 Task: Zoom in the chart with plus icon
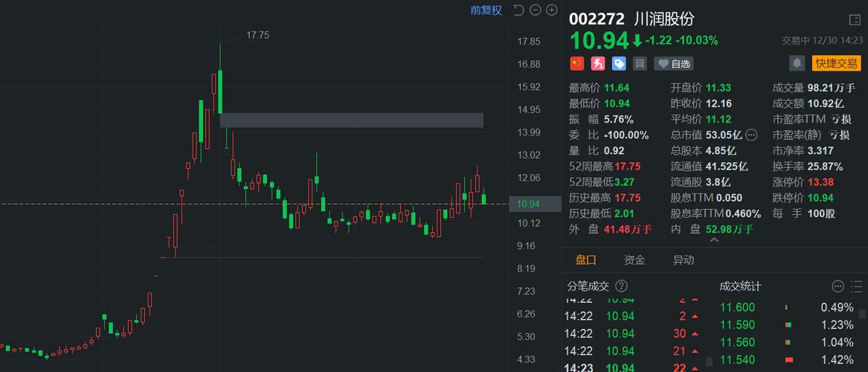[x=551, y=10]
